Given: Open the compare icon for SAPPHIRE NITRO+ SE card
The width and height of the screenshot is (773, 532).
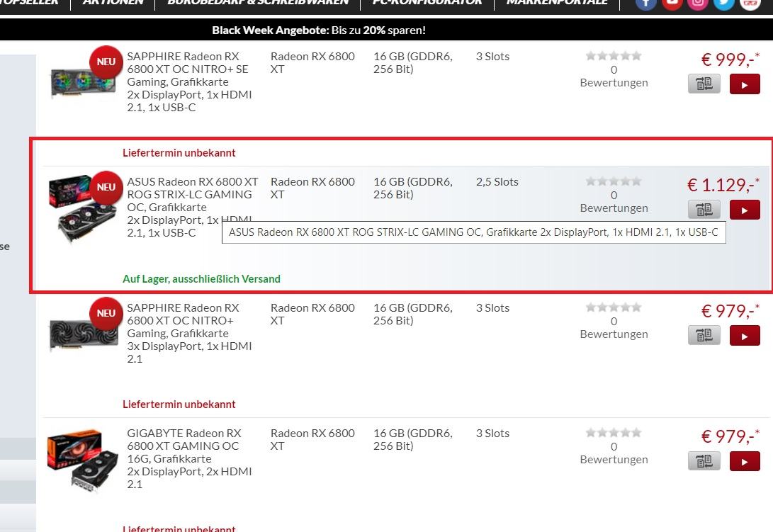Looking at the screenshot, I should click(x=704, y=84).
